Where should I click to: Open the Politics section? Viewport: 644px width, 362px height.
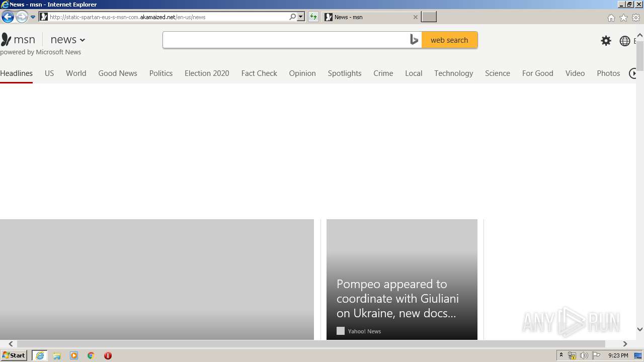pos(161,73)
